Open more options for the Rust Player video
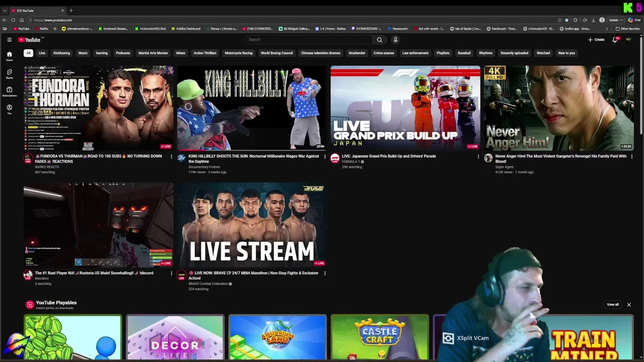Image resolution: width=644 pixels, height=362 pixels. (x=171, y=274)
